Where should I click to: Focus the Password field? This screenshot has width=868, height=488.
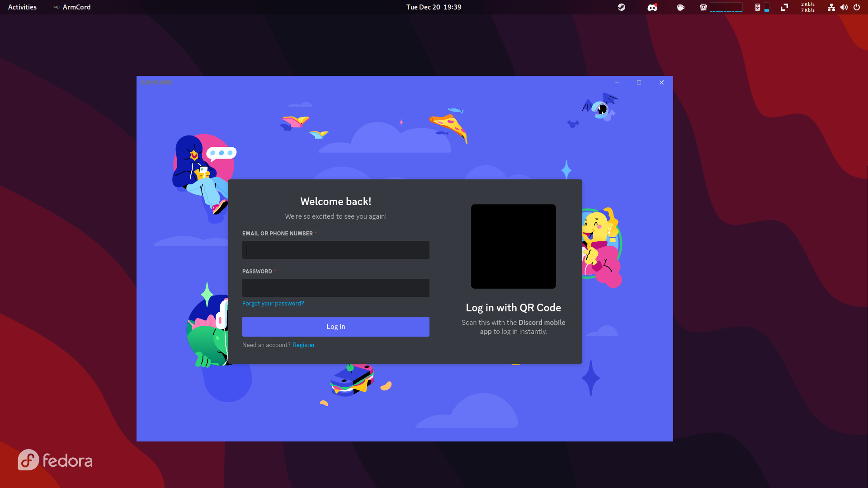[x=336, y=288]
